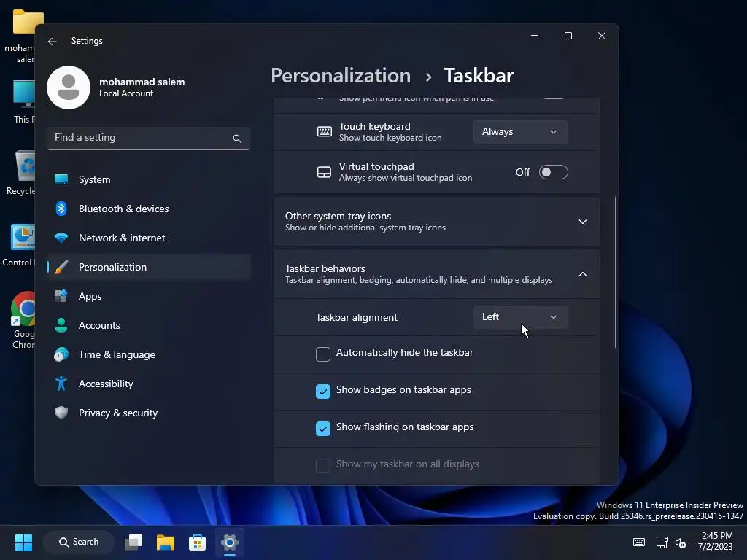
Task: Open Privacy & security settings
Action: coord(149,413)
